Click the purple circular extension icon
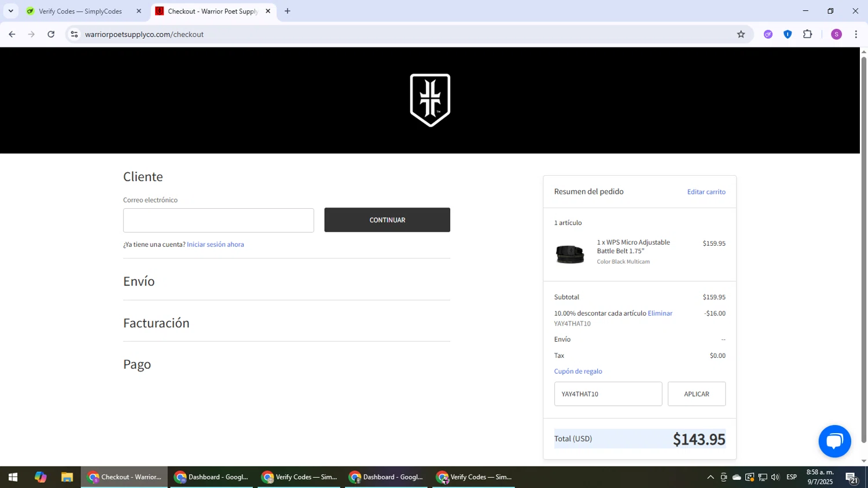 pos(768,34)
